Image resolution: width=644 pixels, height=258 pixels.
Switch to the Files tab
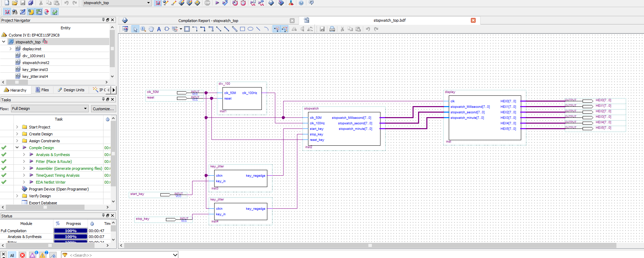[x=42, y=90]
